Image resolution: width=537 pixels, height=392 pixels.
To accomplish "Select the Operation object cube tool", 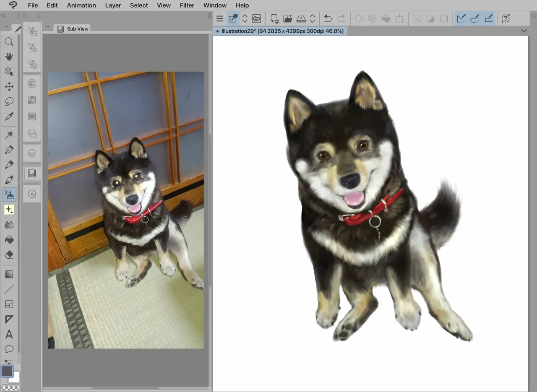I will [9, 72].
